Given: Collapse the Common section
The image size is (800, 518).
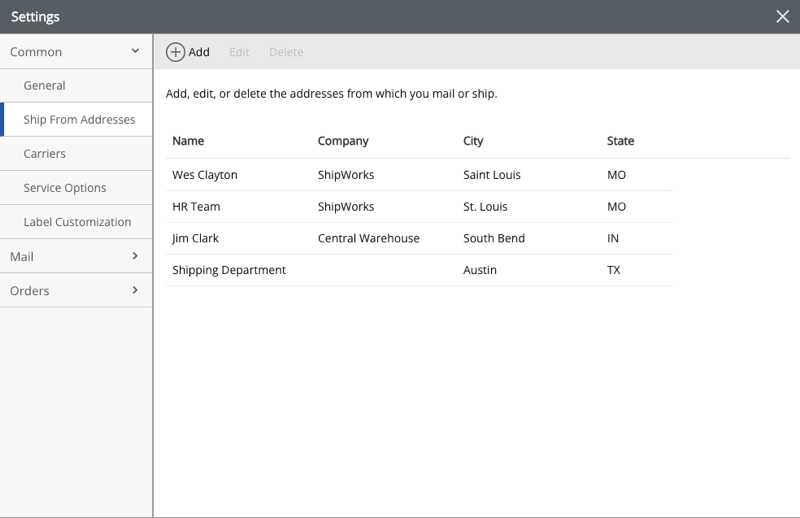Looking at the screenshot, I should click(76, 52).
